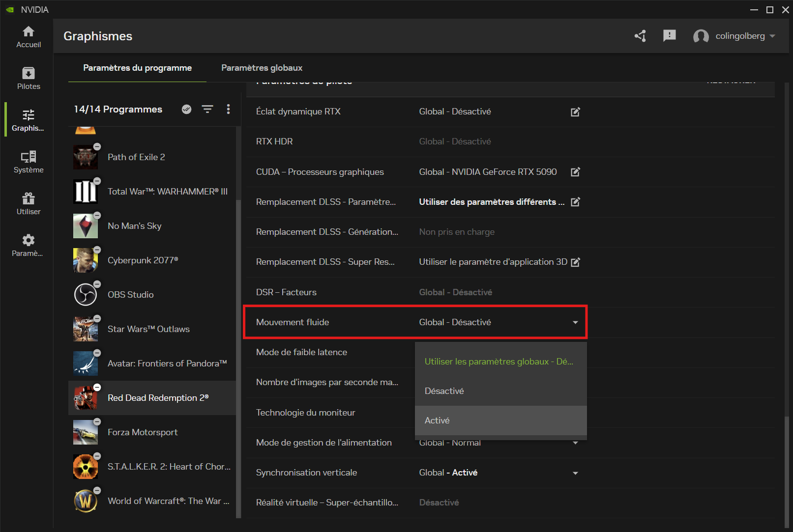Open the Synchronisation verticale dropdown
Viewport: 793px width, 532px height.
click(575, 473)
